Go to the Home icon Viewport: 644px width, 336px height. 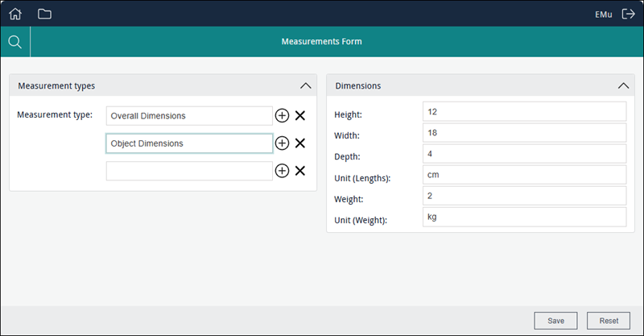click(x=15, y=14)
